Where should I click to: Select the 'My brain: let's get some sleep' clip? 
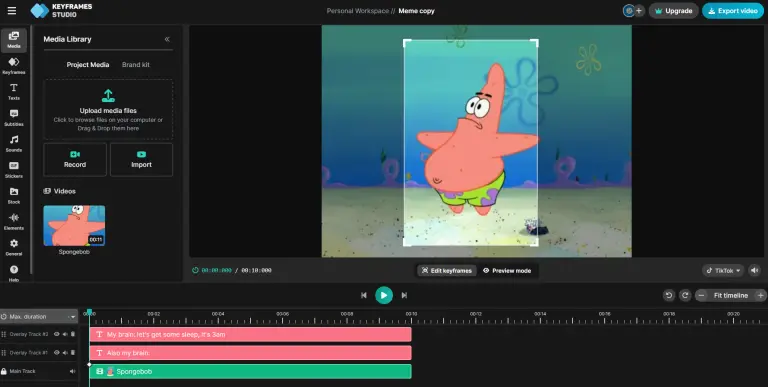click(250, 335)
